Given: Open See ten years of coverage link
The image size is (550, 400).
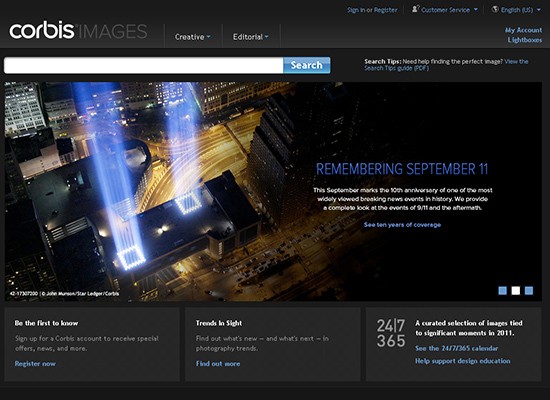Looking at the screenshot, I should click(402, 225).
